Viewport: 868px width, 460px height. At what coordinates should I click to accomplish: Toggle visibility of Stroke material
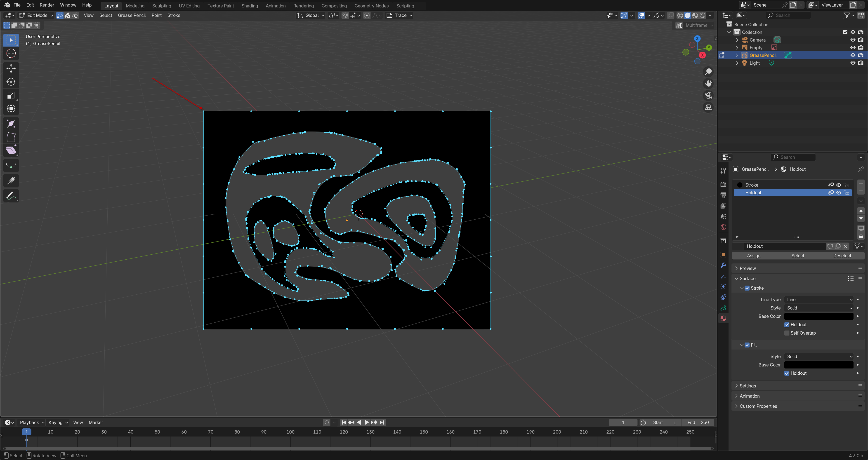tap(839, 185)
